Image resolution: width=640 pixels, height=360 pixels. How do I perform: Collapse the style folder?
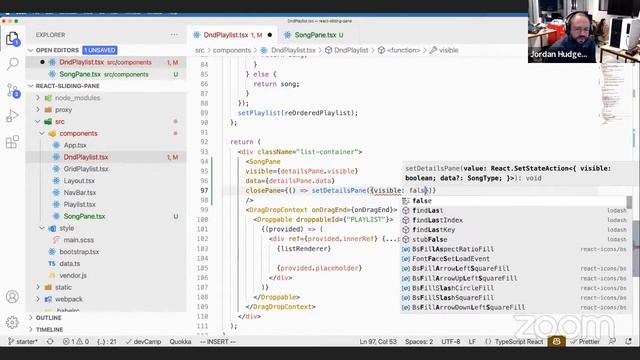[42, 228]
